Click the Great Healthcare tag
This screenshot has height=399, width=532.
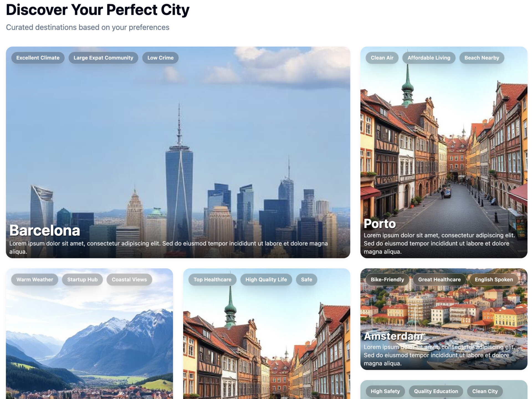pyautogui.click(x=439, y=280)
